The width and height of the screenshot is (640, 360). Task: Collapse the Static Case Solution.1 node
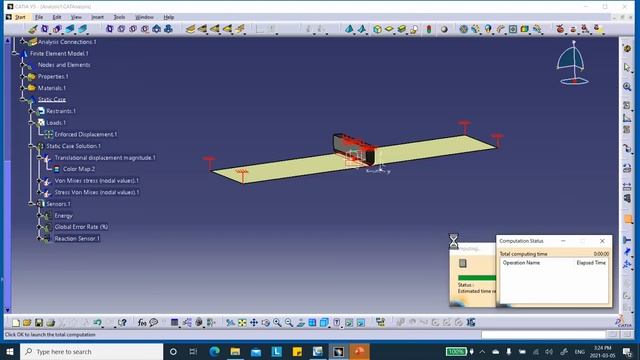(31, 146)
